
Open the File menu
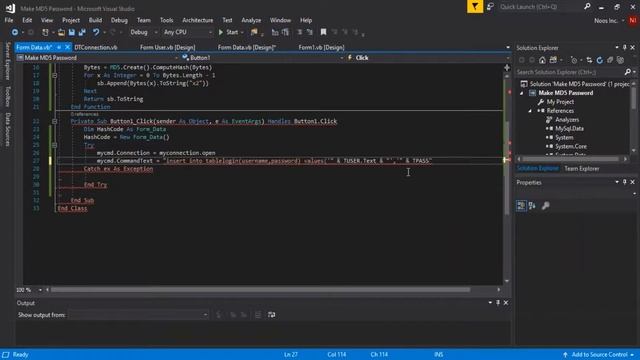9,20
